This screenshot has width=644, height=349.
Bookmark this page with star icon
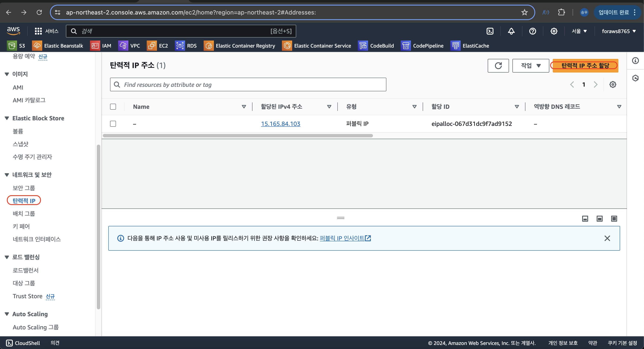pos(525,12)
